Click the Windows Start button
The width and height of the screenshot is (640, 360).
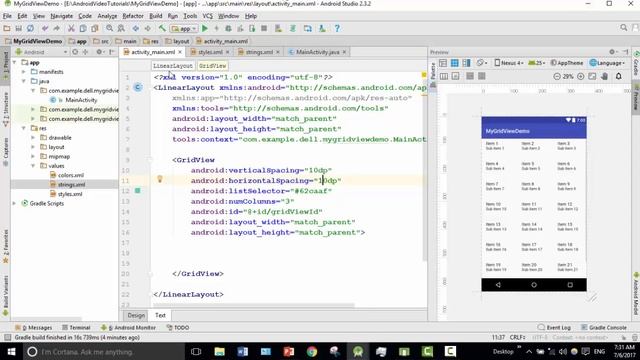tap(11, 351)
